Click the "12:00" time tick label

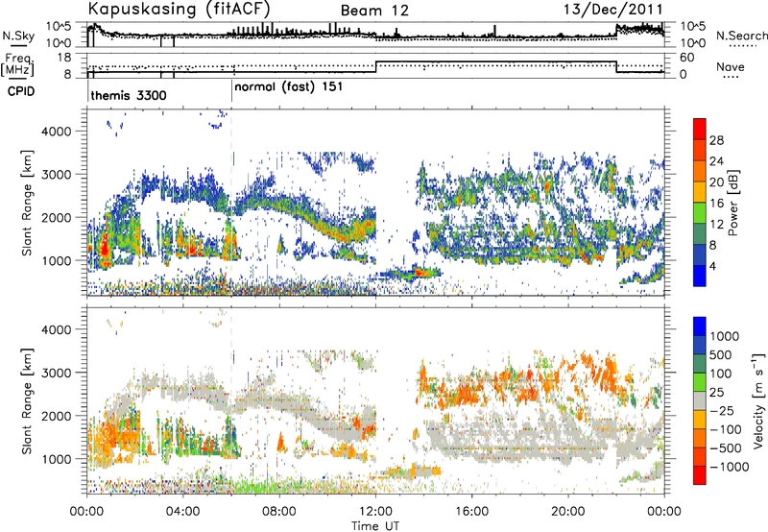pos(375,512)
